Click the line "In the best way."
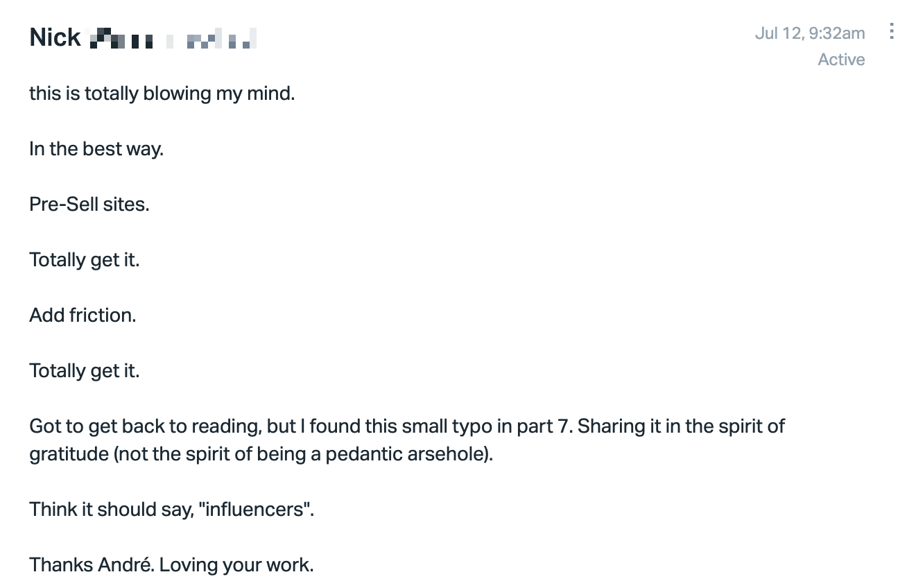 (x=96, y=148)
